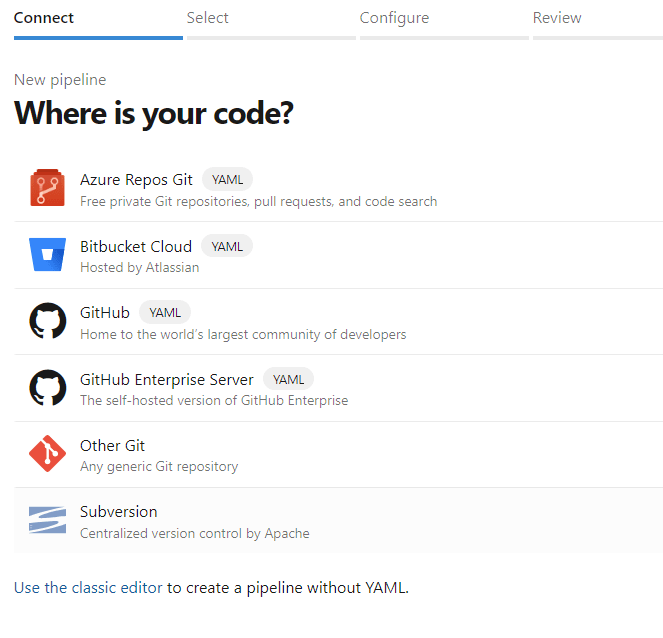Pick the Other Git option title

click(112, 446)
